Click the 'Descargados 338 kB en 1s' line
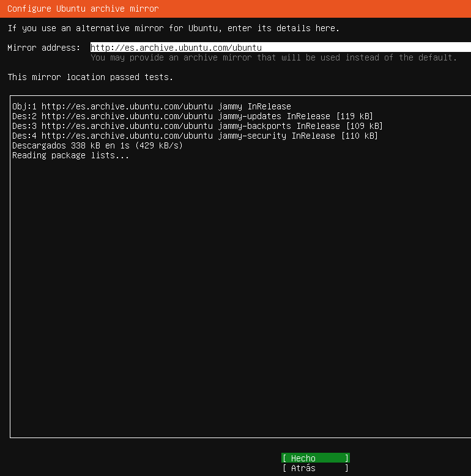Screen dimensions: 471x476 point(97,145)
